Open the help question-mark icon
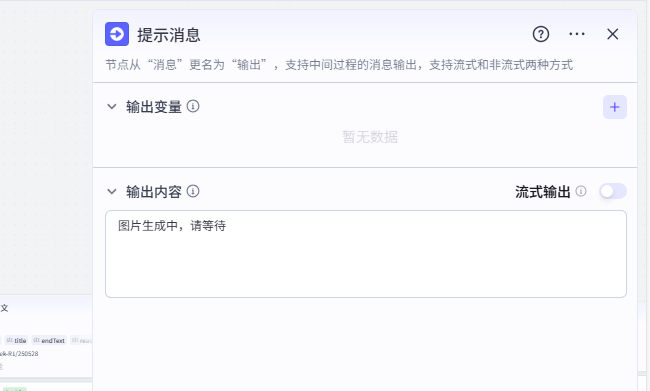Screen dimensions: 650x391 (541, 34)
